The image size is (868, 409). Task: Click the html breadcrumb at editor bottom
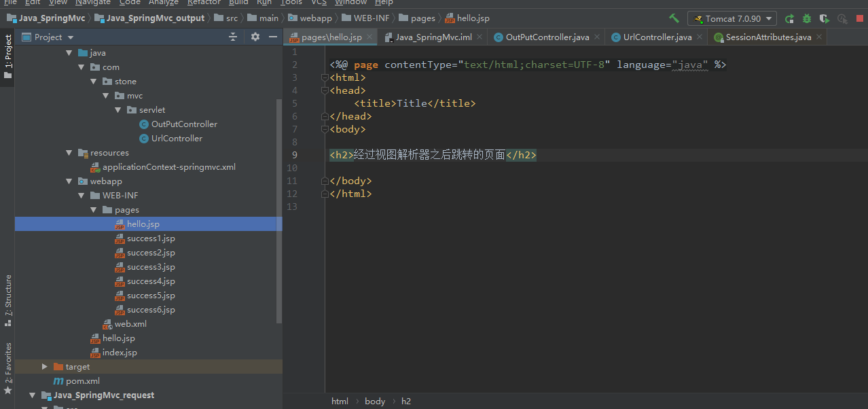coord(340,401)
